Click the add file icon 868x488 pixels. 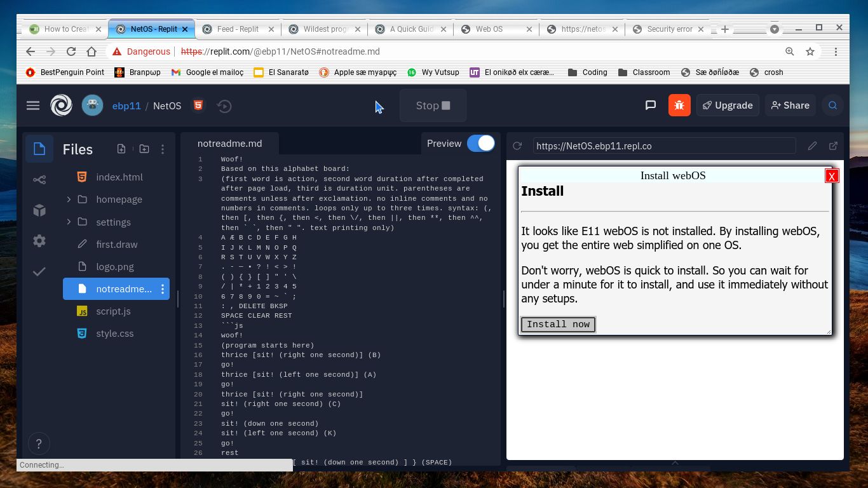pos(121,149)
